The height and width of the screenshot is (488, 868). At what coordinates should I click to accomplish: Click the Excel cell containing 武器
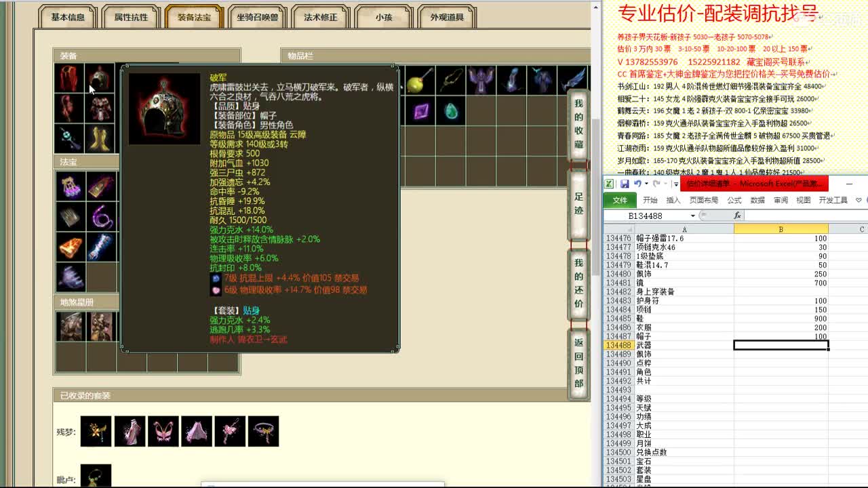click(684, 346)
